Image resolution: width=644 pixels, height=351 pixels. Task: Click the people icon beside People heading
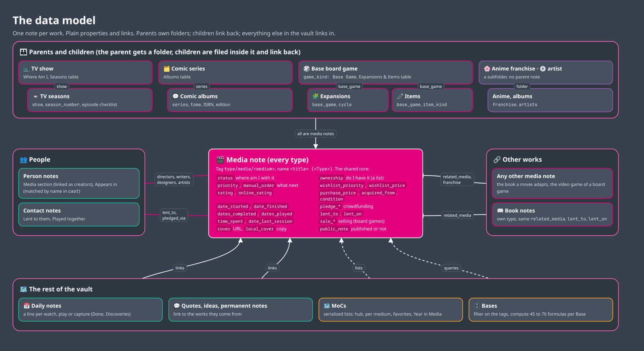[24, 160]
